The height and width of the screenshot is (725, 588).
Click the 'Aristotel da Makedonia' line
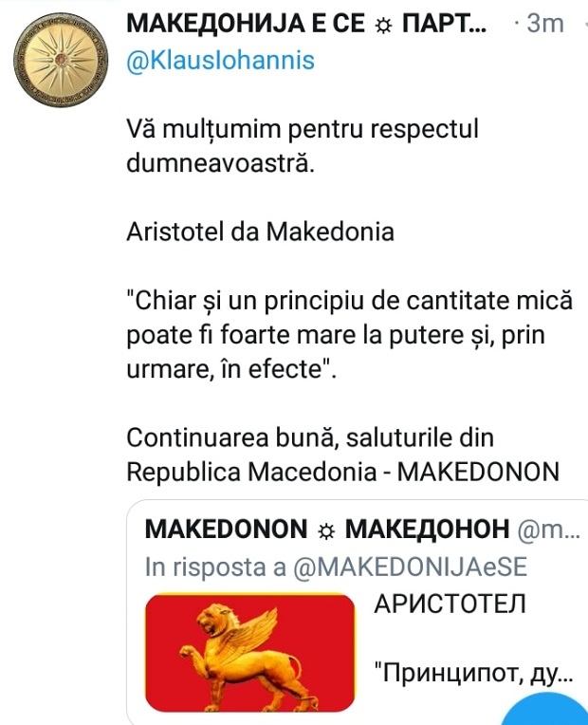[x=260, y=232]
